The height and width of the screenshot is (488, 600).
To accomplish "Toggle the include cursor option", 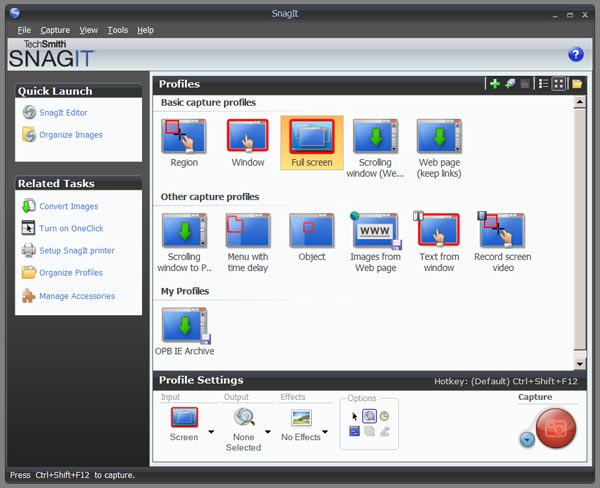I will (354, 416).
